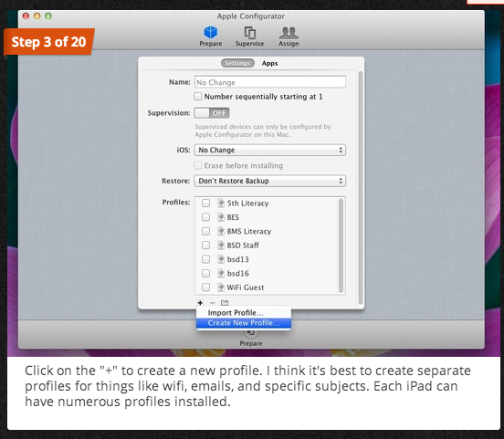The image size is (504, 439).
Task: Enable Number sequentially starting at 1
Action: 198,96
